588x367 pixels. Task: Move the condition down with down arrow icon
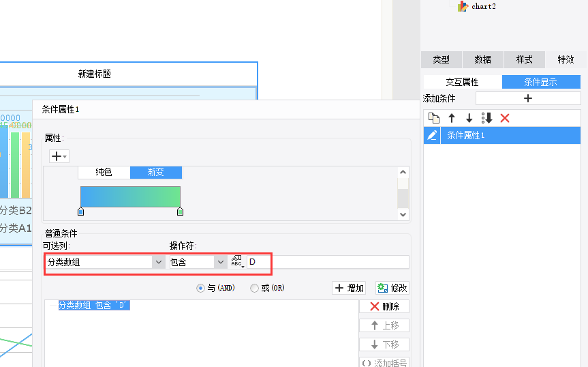[x=469, y=118]
